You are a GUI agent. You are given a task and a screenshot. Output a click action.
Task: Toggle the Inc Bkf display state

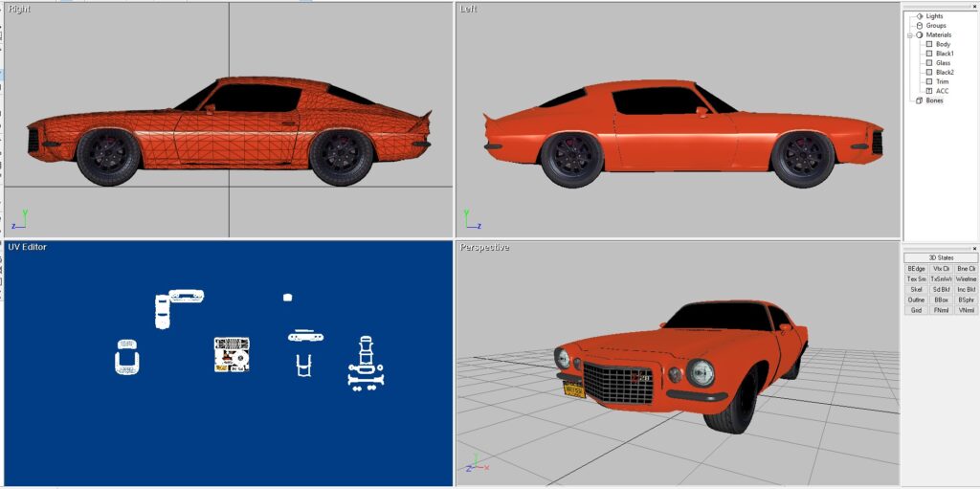coord(967,290)
